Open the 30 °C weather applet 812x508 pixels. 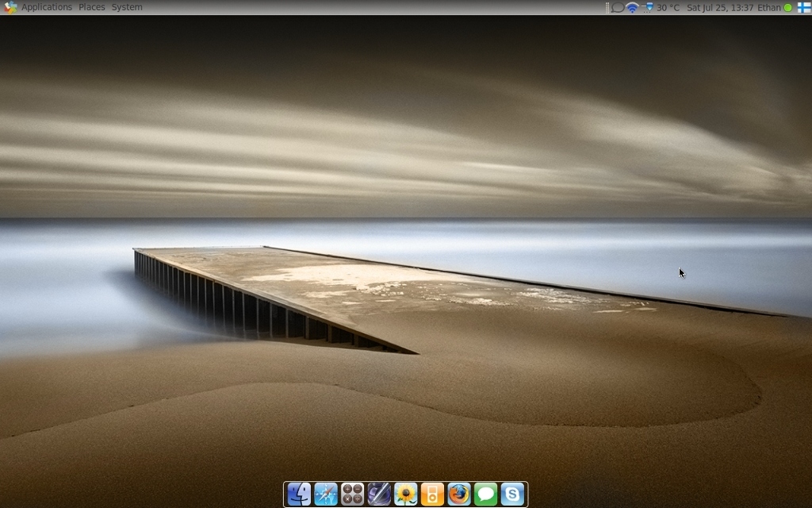[x=668, y=8]
